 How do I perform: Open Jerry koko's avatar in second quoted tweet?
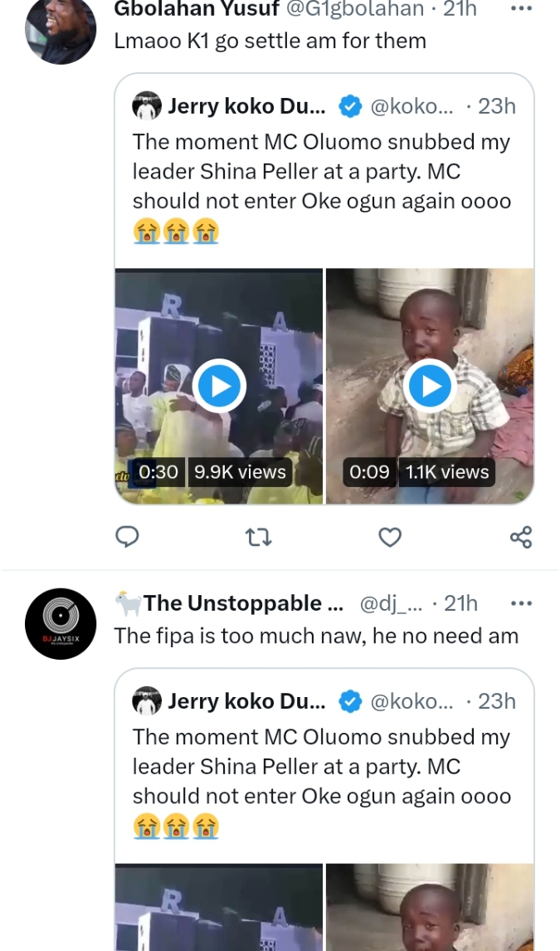(x=147, y=701)
